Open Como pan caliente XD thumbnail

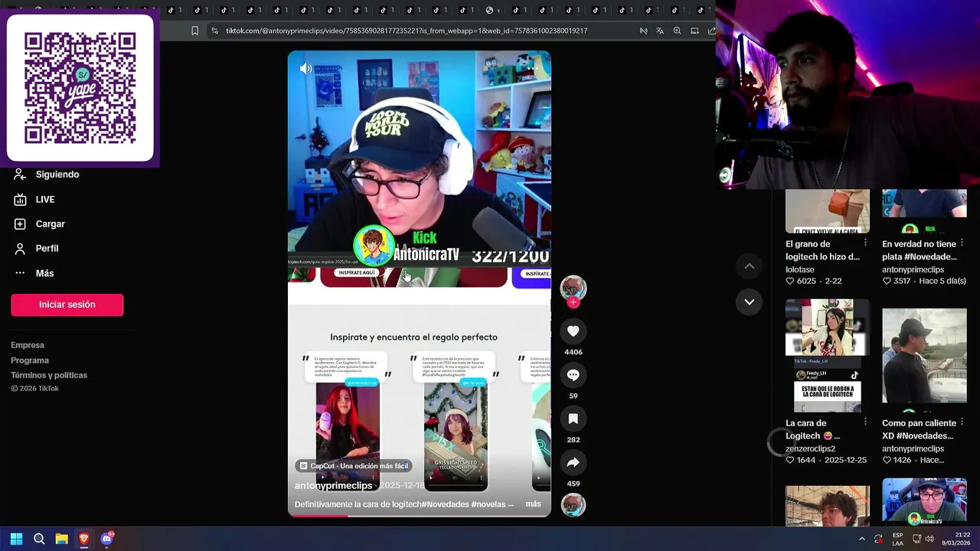(924, 356)
